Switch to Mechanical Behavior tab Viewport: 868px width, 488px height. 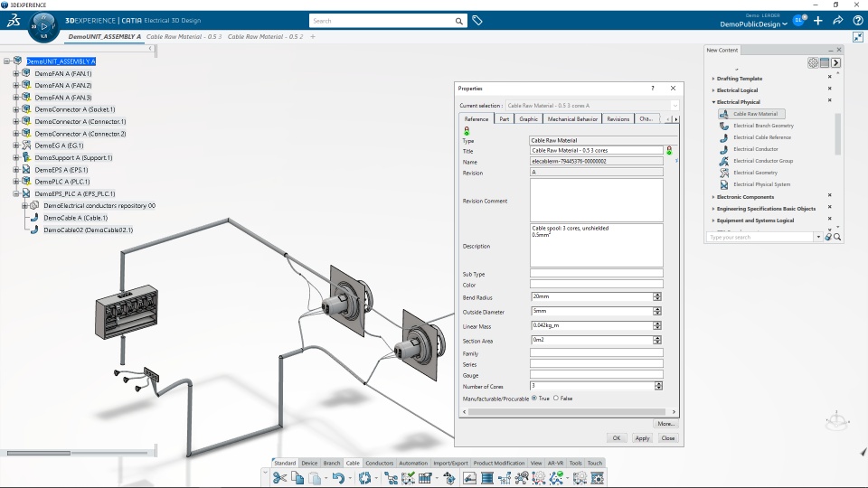[572, 119]
